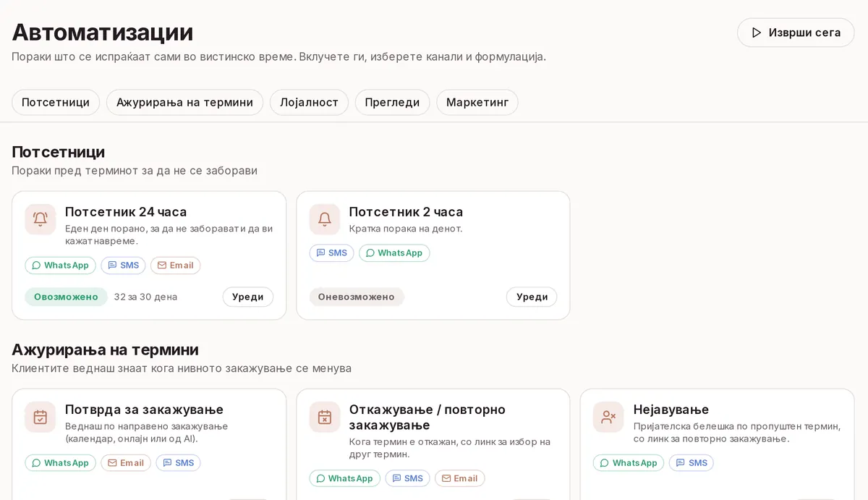Open the Лојалност tab
Viewport: 868px width, 500px height.
309,102
